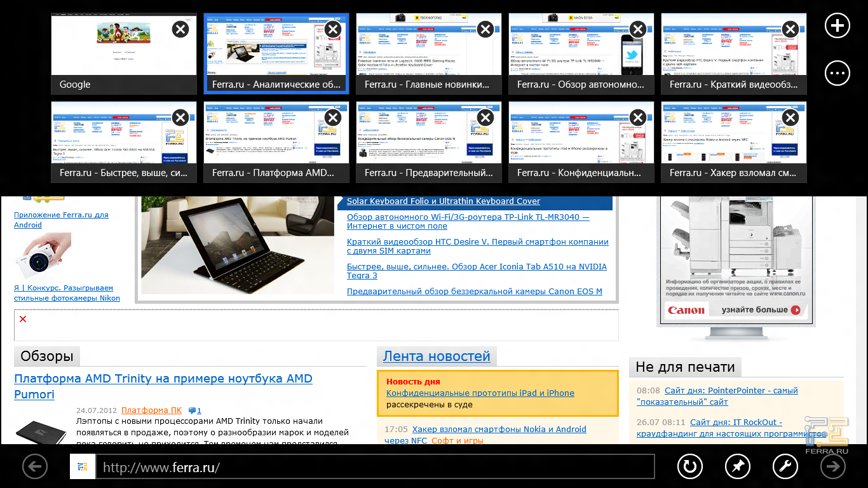Click the site favicon beside the address bar

pos(83,467)
